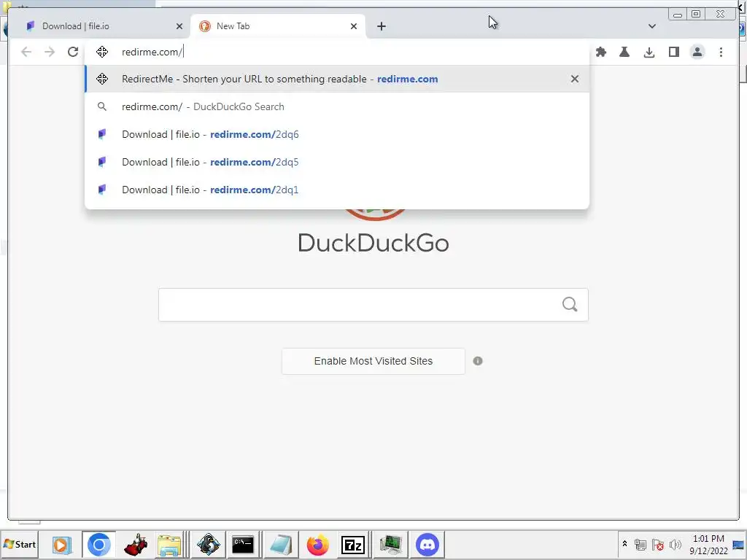Click the address bar containing redirme.com/
The width and height of the screenshot is (747, 560).
(x=337, y=52)
